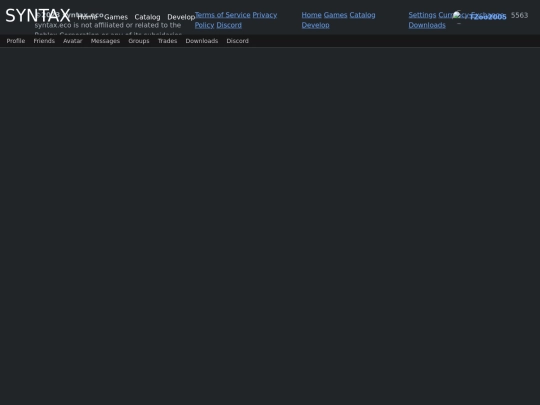Click the underlined Home footer link

tap(312, 15)
